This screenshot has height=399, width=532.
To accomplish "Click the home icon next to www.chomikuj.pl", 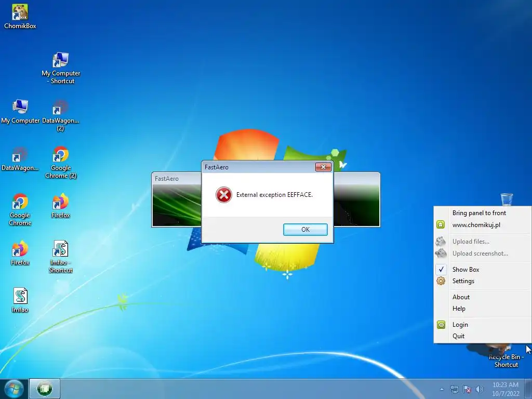I will tap(441, 224).
